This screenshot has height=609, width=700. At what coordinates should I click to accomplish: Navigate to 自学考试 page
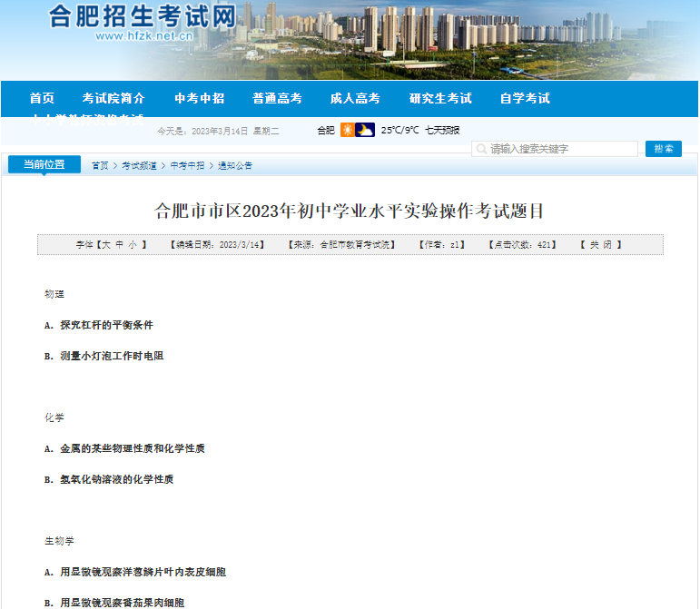(x=525, y=98)
